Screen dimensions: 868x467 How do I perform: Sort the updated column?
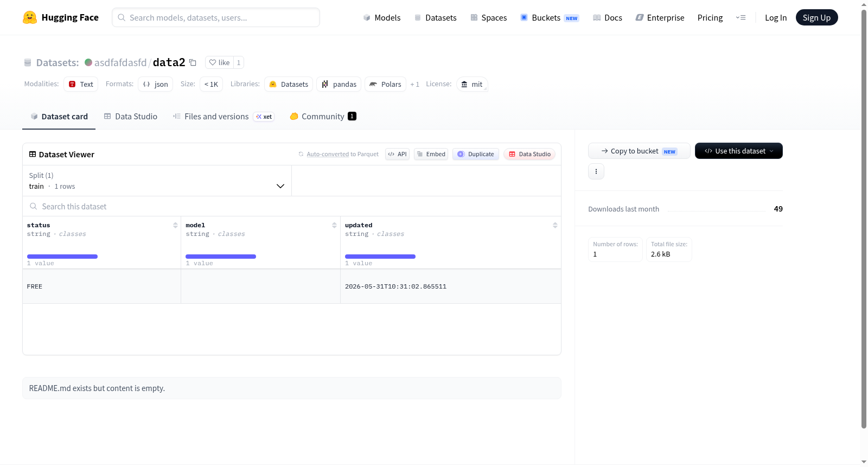[555, 225]
